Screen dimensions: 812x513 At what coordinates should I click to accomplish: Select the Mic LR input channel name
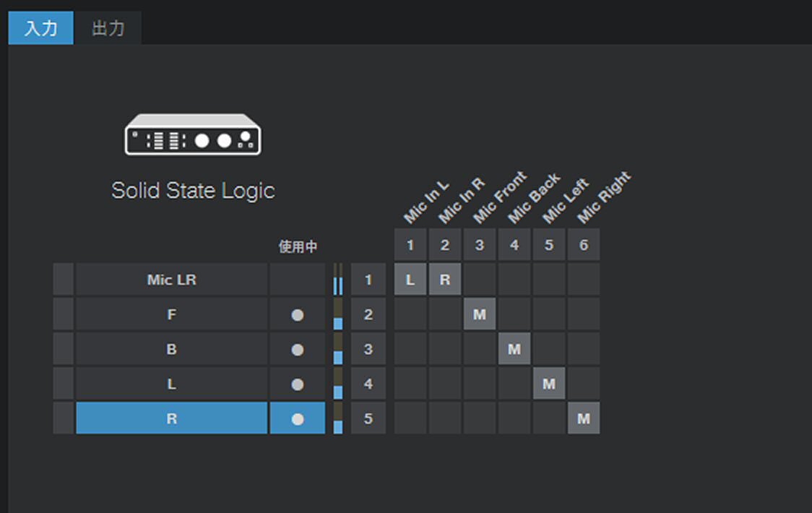(x=171, y=280)
